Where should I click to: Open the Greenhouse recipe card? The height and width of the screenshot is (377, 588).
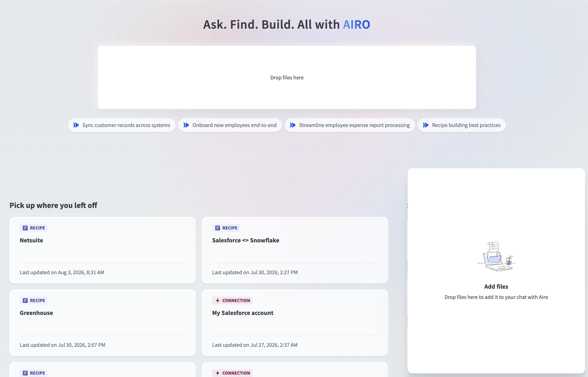tap(102, 323)
